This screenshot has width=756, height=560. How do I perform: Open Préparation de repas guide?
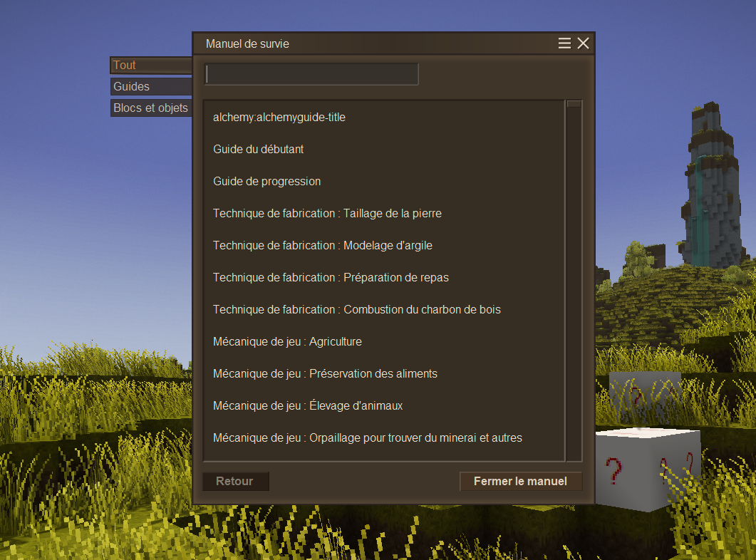click(331, 278)
